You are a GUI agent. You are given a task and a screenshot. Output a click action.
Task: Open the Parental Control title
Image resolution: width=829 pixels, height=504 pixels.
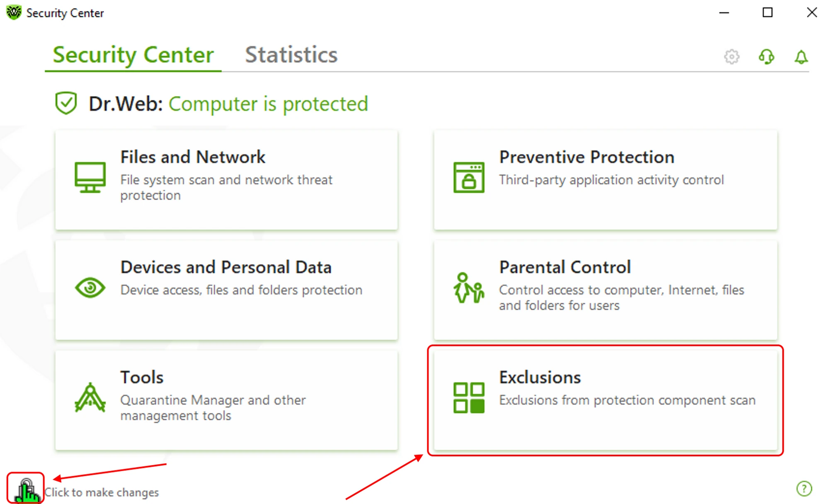(565, 267)
